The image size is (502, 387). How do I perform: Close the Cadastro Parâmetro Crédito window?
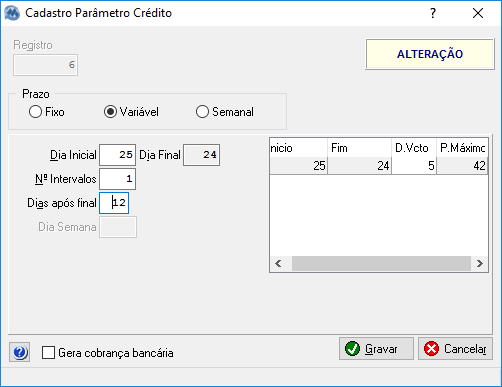(x=478, y=13)
